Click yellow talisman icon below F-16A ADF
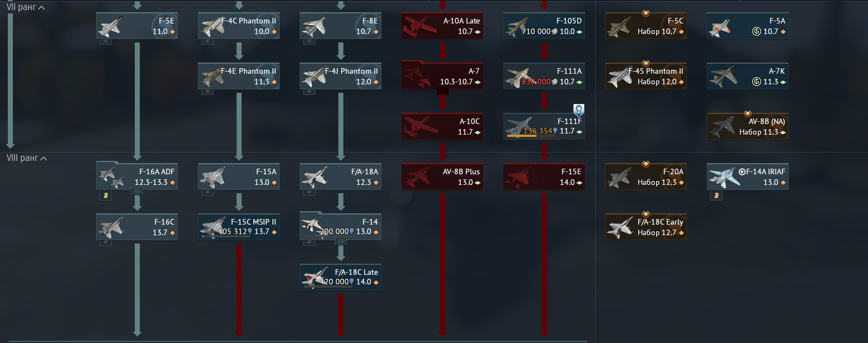This screenshot has width=868, height=343. 106,196
